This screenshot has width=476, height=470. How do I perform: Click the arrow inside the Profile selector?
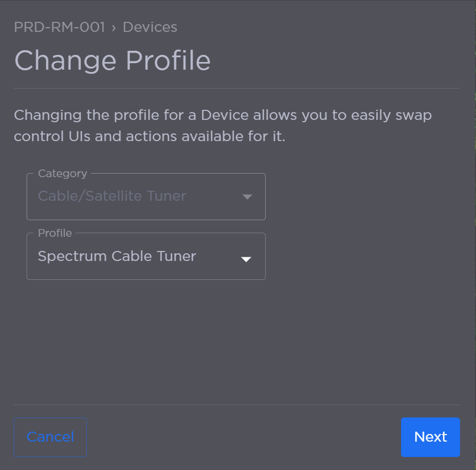tap(246, 258)
